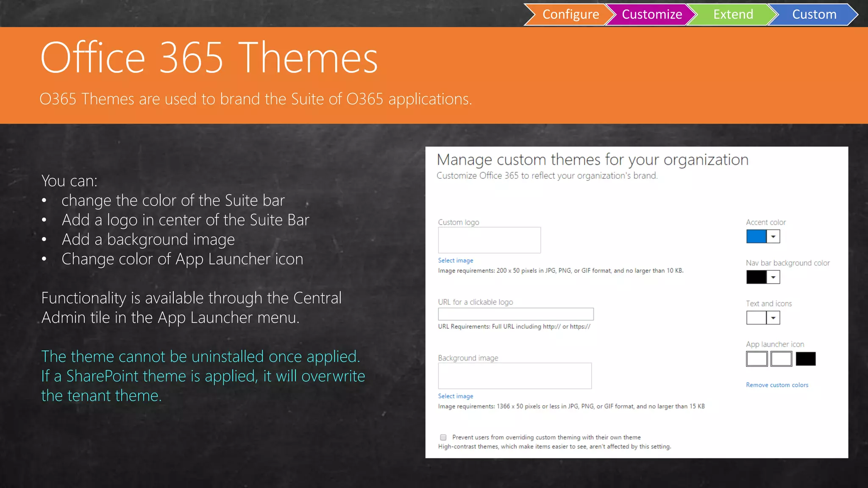Click 'change the color of the Suite bar' bullet
Screen dimensions: 868x488
(x=173, y=200)
